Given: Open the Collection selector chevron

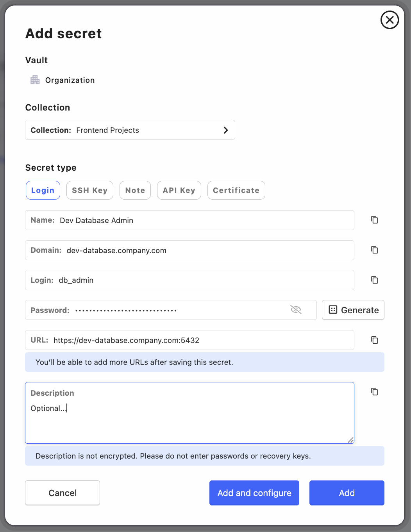Looking at the screenshot, I should (x=225, y=130).
